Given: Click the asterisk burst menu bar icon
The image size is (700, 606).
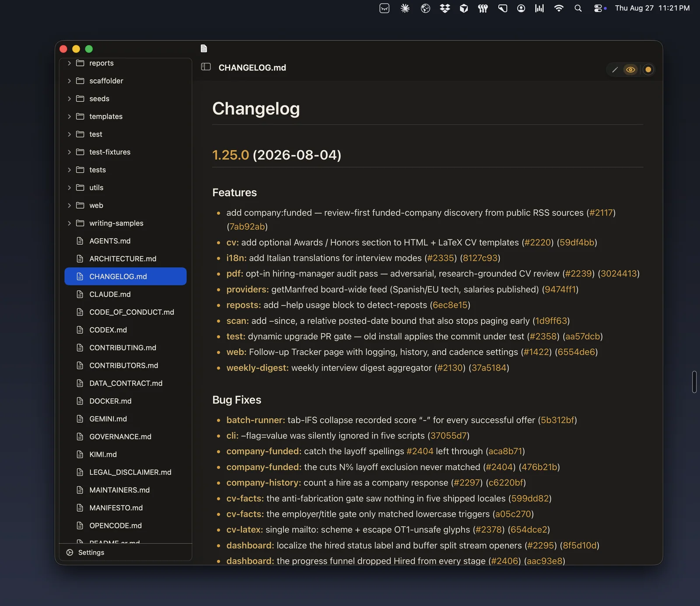Looking at the screenshot, I should click(405, 8).
